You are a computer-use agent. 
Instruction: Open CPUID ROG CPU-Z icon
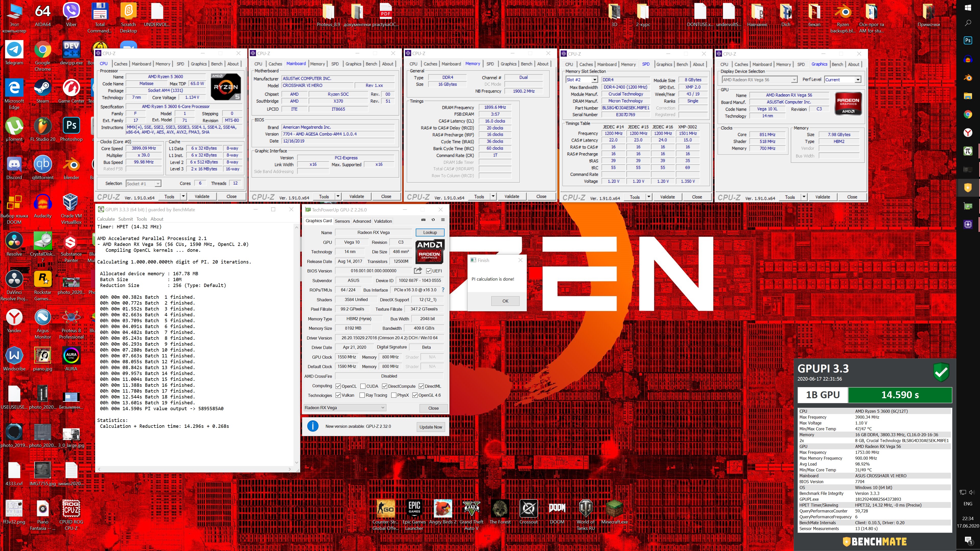(71, 515)
